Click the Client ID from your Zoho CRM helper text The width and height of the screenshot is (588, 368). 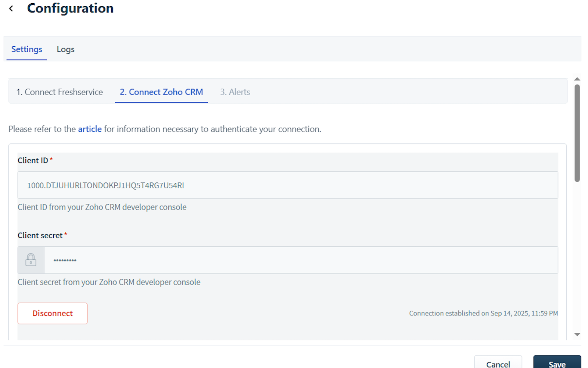pos(102,207)
